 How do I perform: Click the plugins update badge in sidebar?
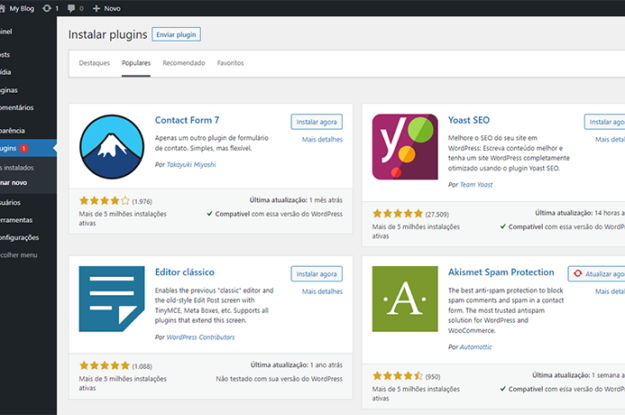tap(24, 148)
